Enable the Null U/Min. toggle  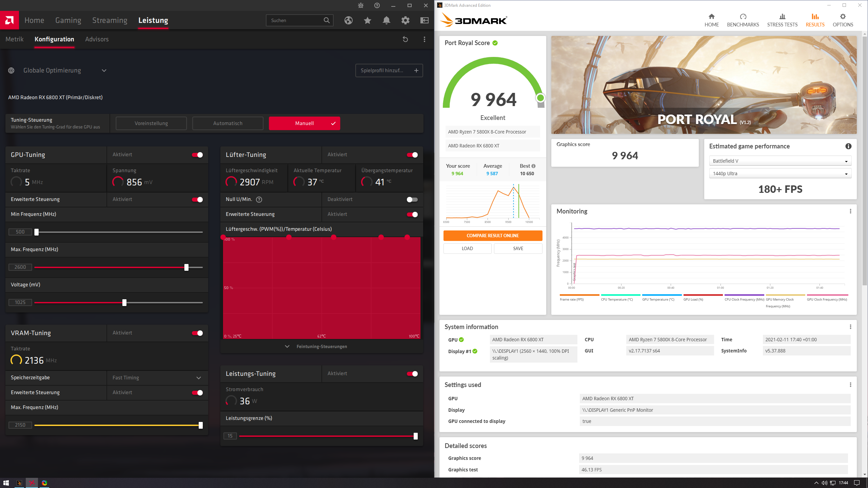[412, 200]
